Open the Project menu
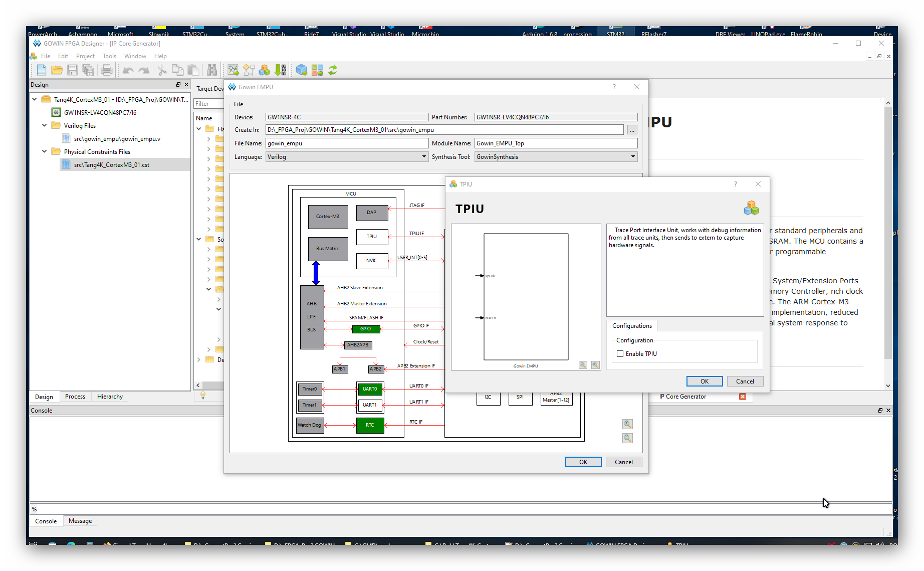The height and width of the screenshot is (571, 924). 85,56
